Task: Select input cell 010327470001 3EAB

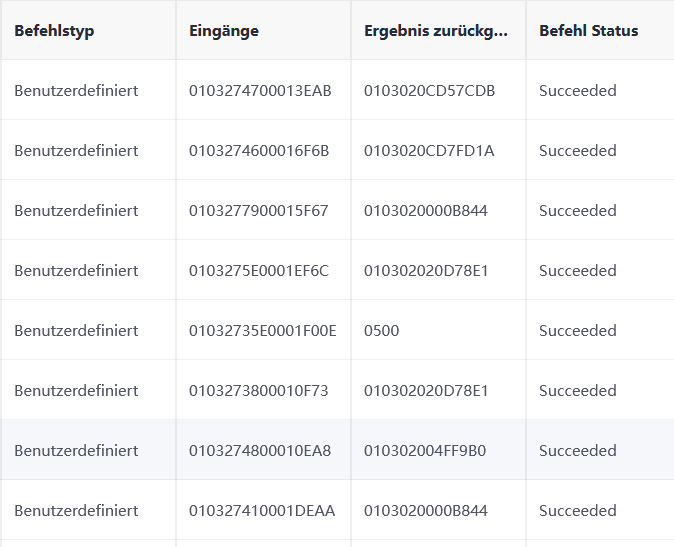Action: click(x=260, y=91)
